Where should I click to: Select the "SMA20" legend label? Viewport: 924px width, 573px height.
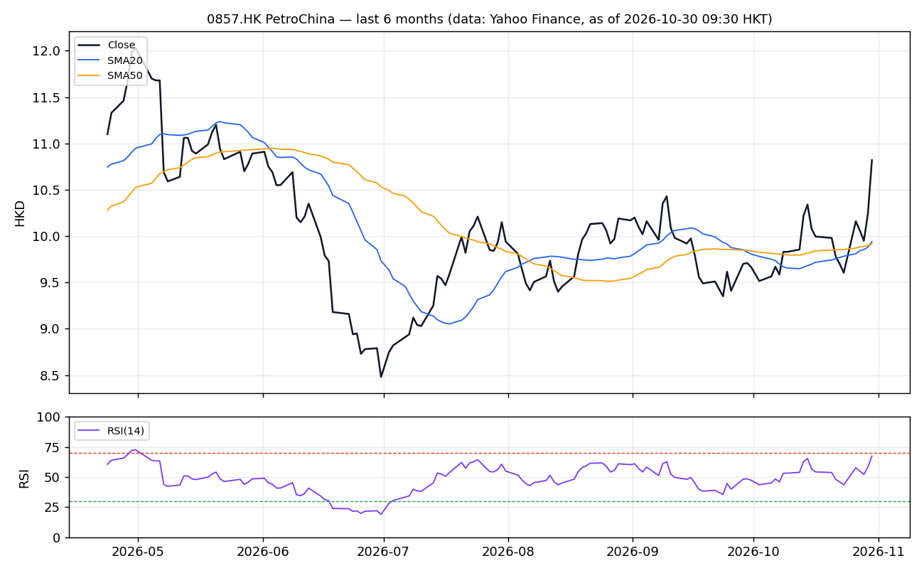pyautogui.click(x=125, y=60)
